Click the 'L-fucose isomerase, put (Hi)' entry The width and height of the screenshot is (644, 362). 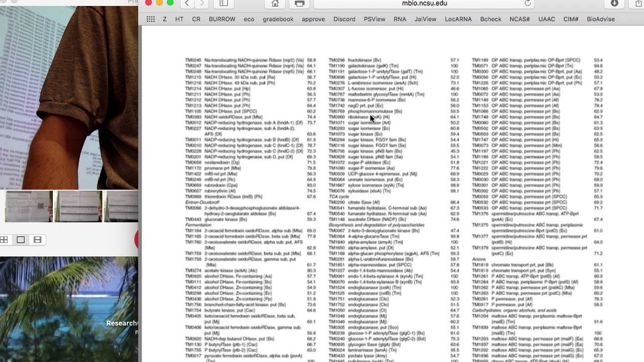(375, 88)
